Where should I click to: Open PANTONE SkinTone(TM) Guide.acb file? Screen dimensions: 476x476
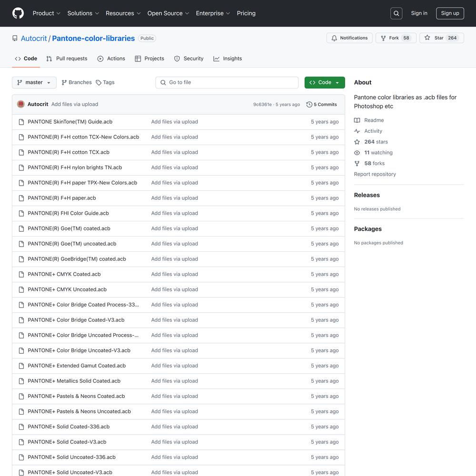(x=70, y=122)
